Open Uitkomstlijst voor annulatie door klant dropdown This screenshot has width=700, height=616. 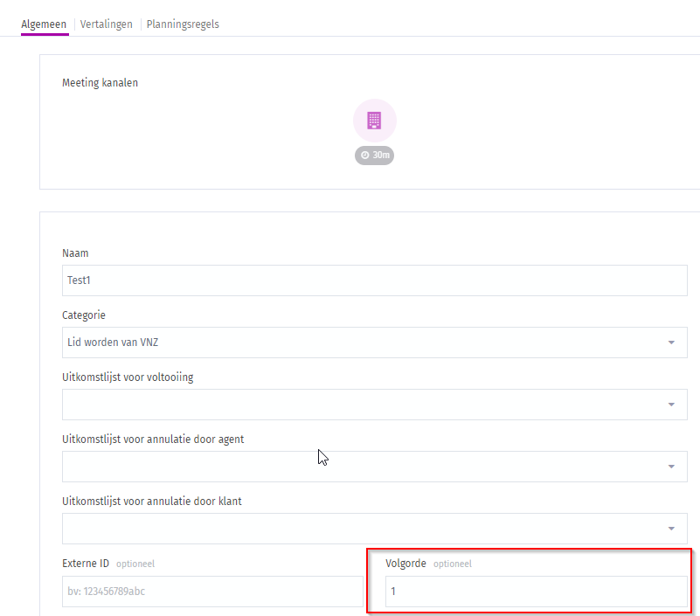pyautogui.click(x=375, y=529)
